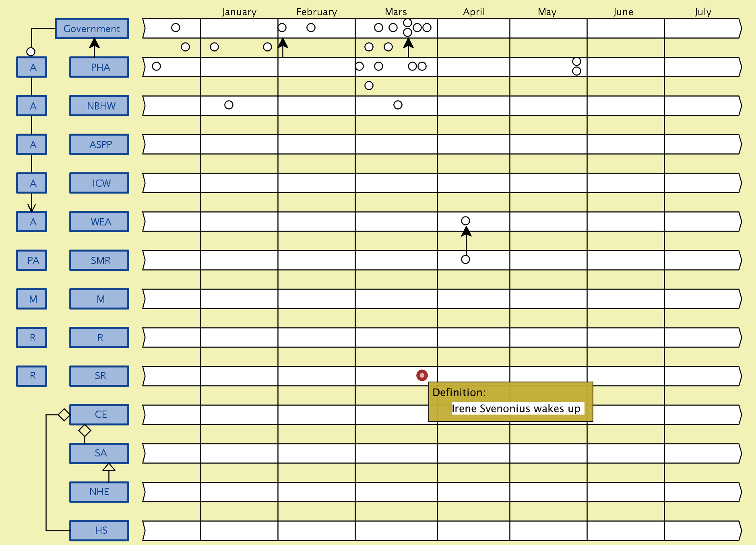Click the April month header
Screen dimensions: 756x545
[x=474, y=12]
